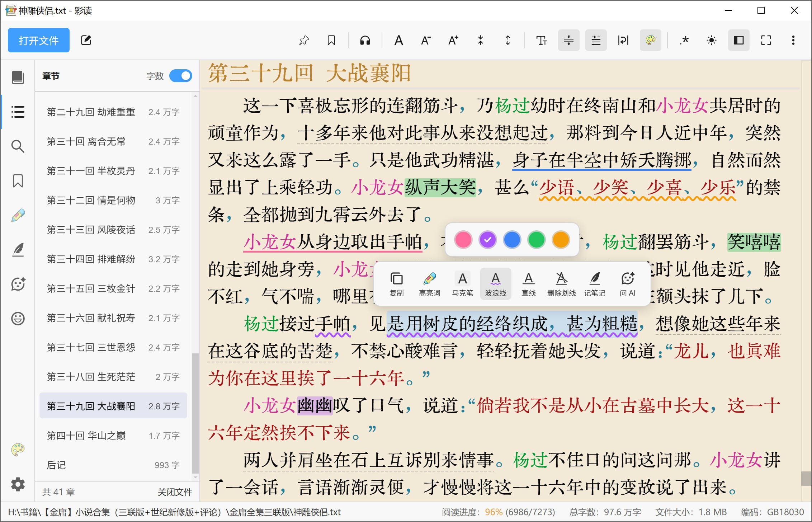The width and height of the screenshot is (812, 522).
Task: Open the AI assistant face icon in sidebar
Action: coord(18,284)
